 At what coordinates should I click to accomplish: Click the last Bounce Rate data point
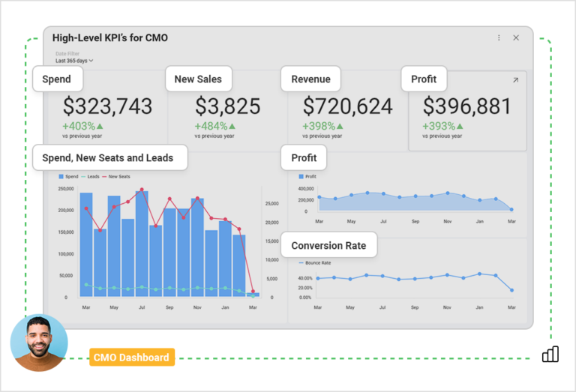point(511,290)
